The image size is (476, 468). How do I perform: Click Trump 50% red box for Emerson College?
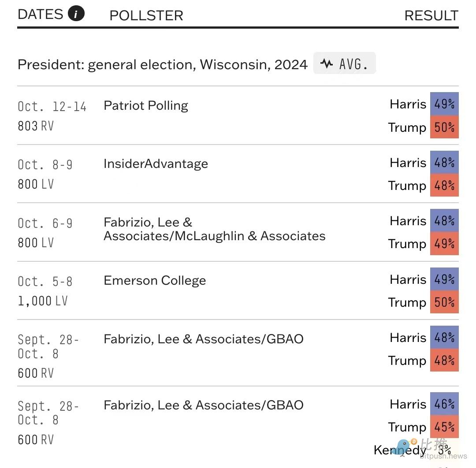[x=444, y=302]
